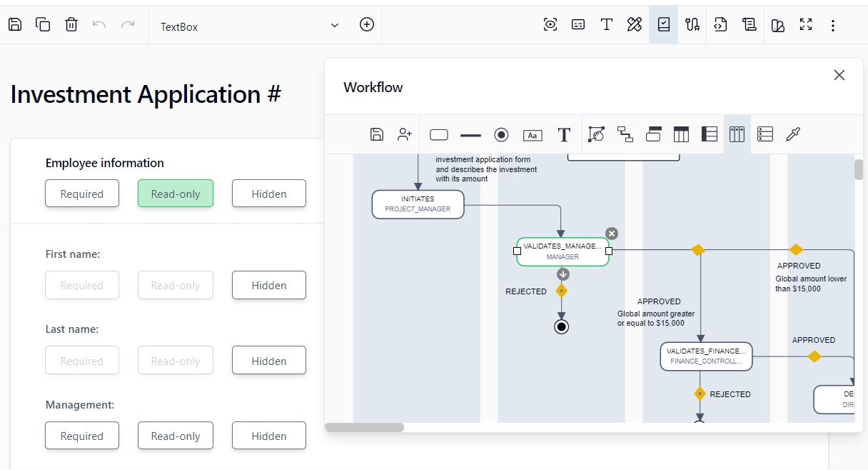Click the horizontal scrollbar in Workflow diagram
The height and width of the screenshot is (470, 868).
(365, 427)
